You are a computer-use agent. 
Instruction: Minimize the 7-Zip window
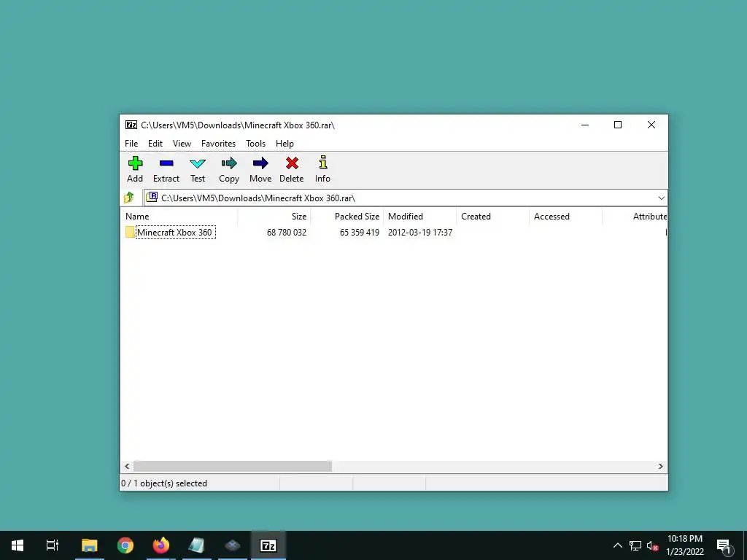(x=585, y=125)
